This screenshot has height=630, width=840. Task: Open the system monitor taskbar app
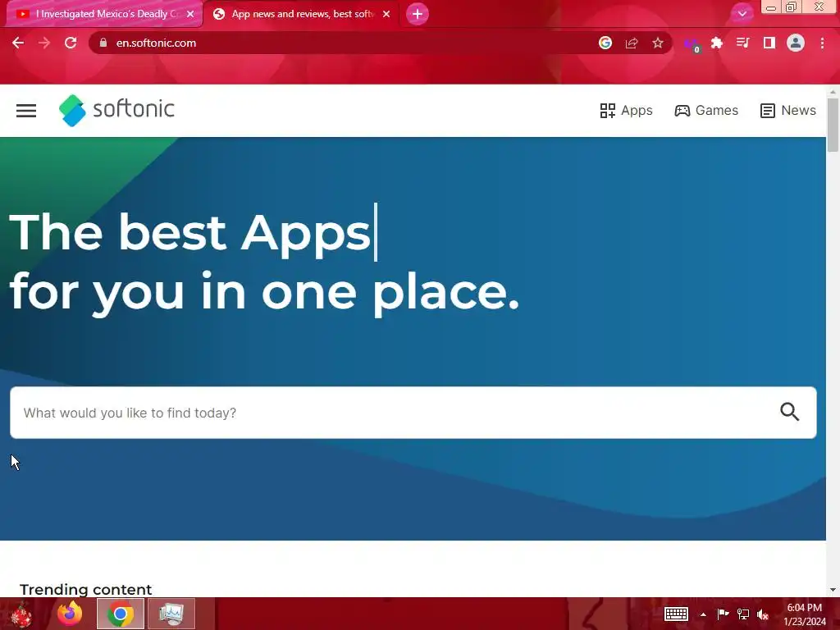point(171,614)
